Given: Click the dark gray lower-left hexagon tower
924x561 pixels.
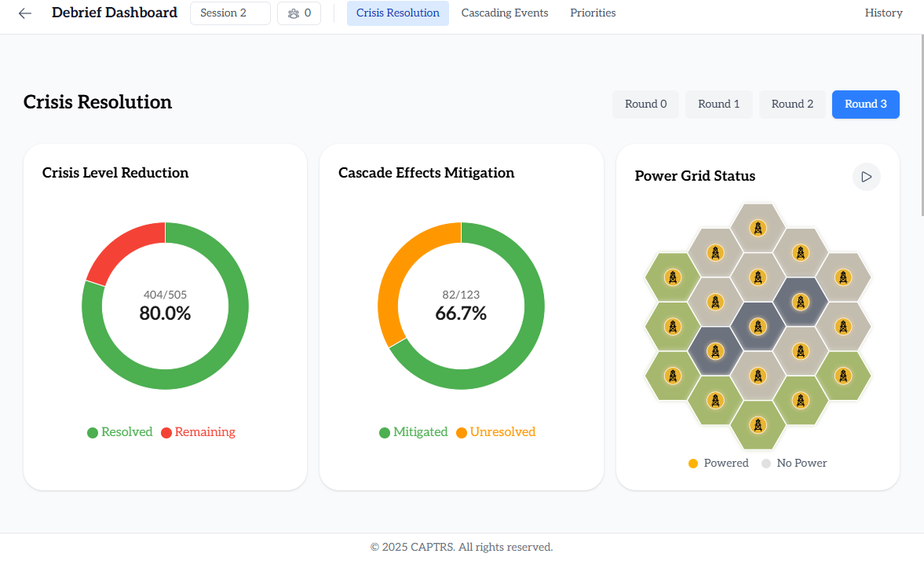Looking at the screenshot, I should point(714,351).
